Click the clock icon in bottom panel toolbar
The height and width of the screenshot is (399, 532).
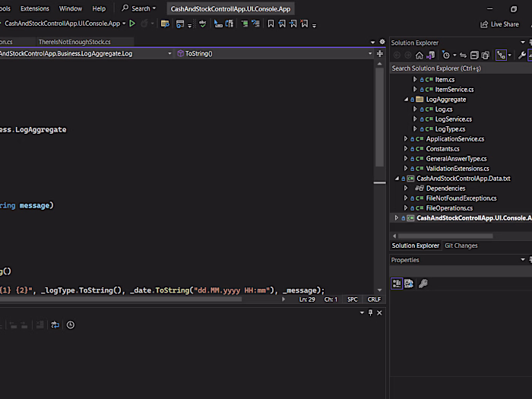click(71, 325)
